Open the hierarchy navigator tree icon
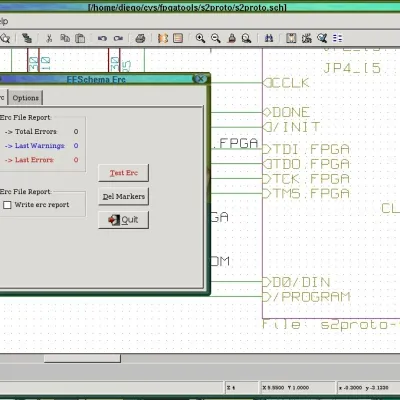This screenshot has width=400, height=400. [x=27, y=38]
